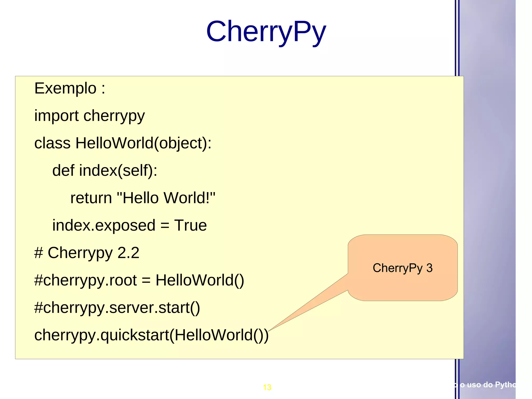532x399 pixels.
Task: Click the slide number 13
Action: [267, 387]
